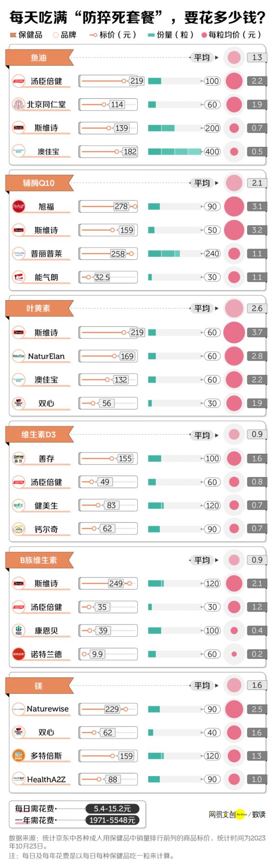Viewport: 275px width, 868px height.
Task: Click the price slider handle for 诺特兰德
Action: point(84,654)
